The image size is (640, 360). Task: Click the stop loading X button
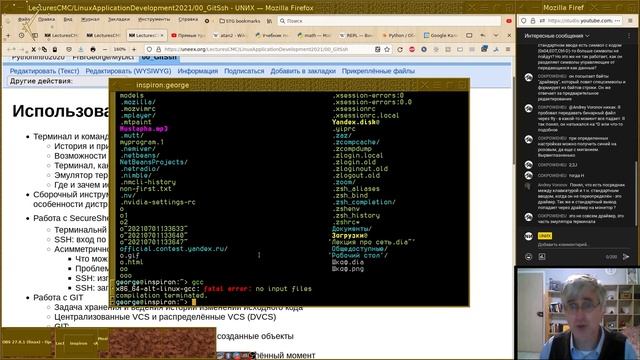pos(33,49)
